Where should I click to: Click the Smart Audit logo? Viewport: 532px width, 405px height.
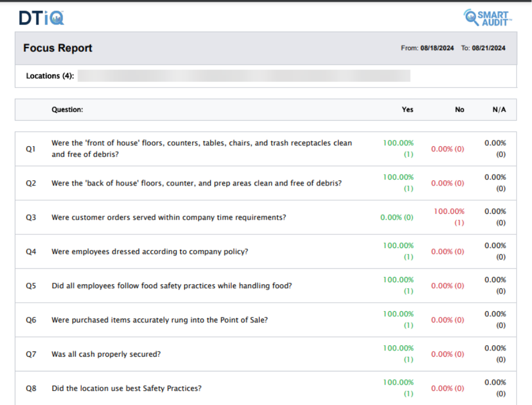tap(488, 18)
